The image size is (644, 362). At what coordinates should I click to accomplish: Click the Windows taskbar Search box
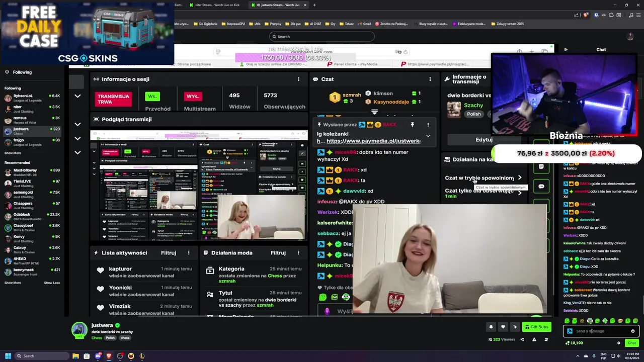click(41, 356)
